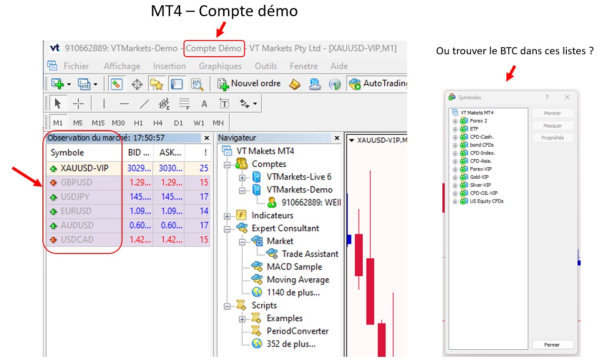Select the Text 'A' drawing tool
This screenshot has height=364, width=604.
click(204, 104)
